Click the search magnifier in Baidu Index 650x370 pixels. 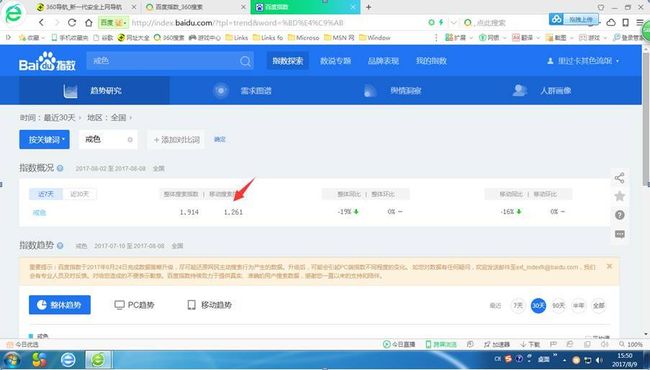pos(245,61)
